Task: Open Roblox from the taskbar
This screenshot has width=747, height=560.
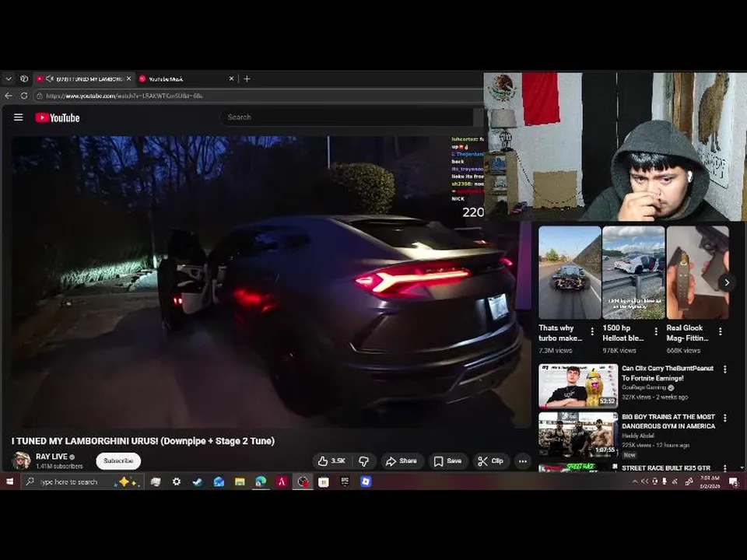Action: 366,482
